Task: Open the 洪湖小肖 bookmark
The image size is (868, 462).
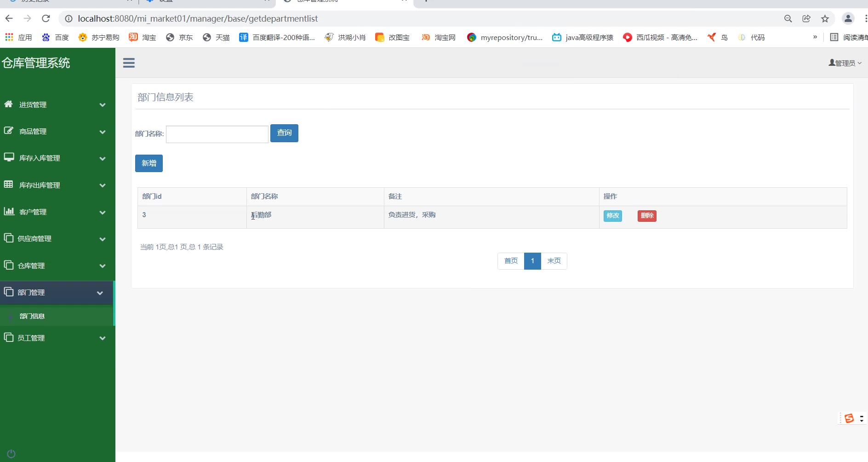Action: point(345,37)
